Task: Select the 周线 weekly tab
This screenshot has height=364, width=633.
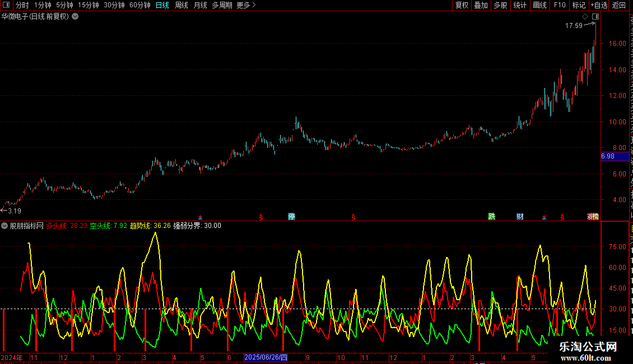Action: (181, 5)
